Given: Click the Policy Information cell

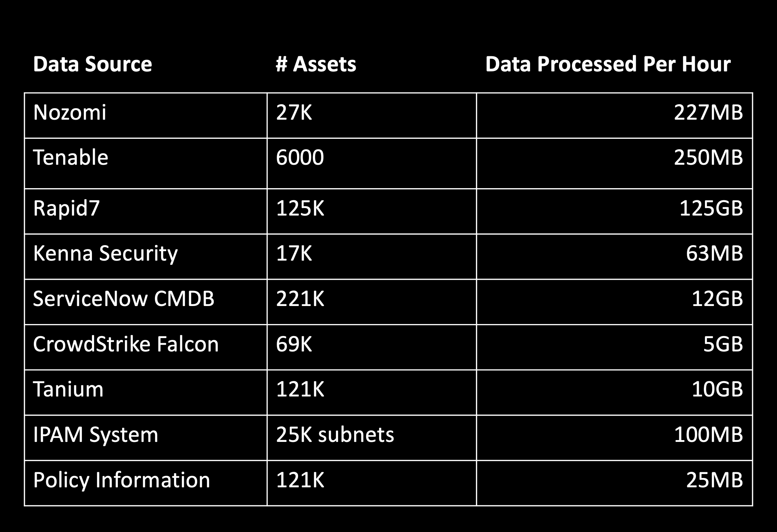Looking at the screenshot, I should [x=146, y=483].
